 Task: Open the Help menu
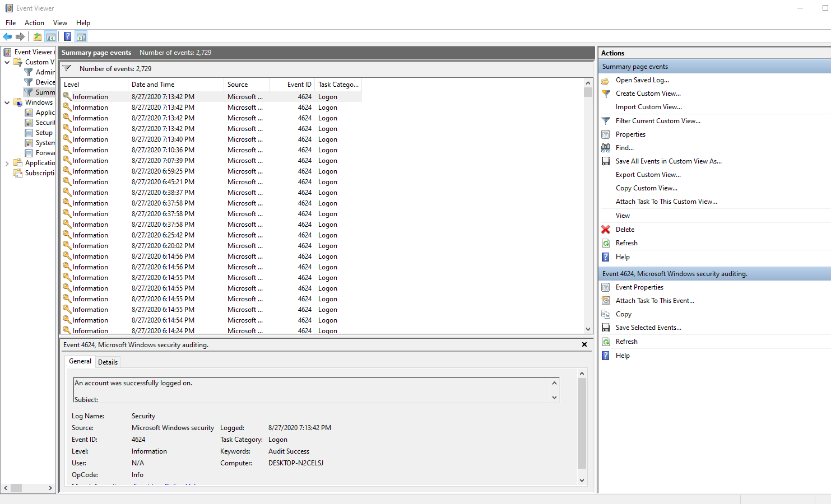83,23
